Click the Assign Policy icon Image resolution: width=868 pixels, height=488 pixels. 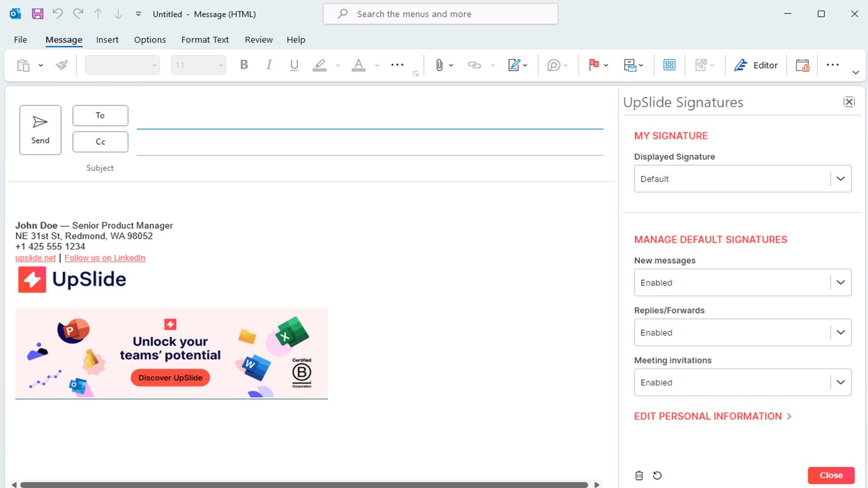point(630,65)
